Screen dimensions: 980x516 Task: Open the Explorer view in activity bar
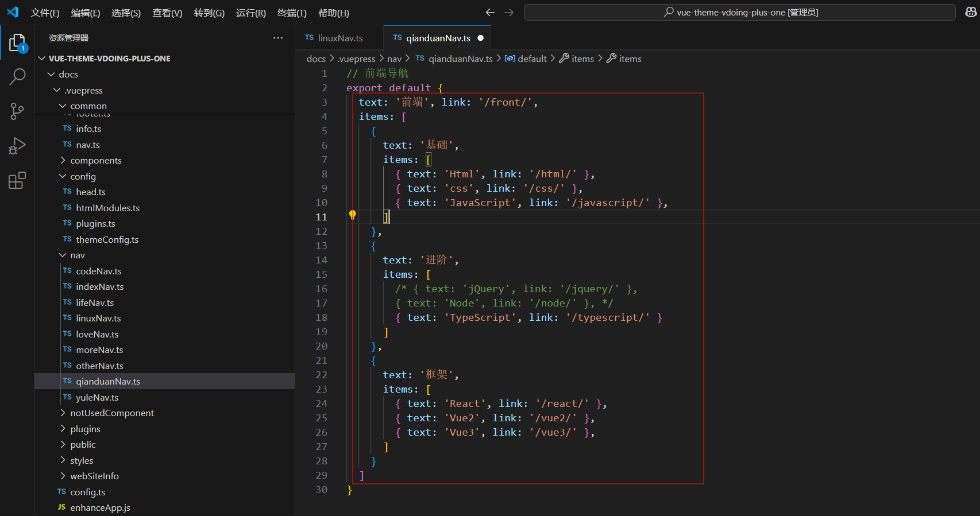(17, 43)
